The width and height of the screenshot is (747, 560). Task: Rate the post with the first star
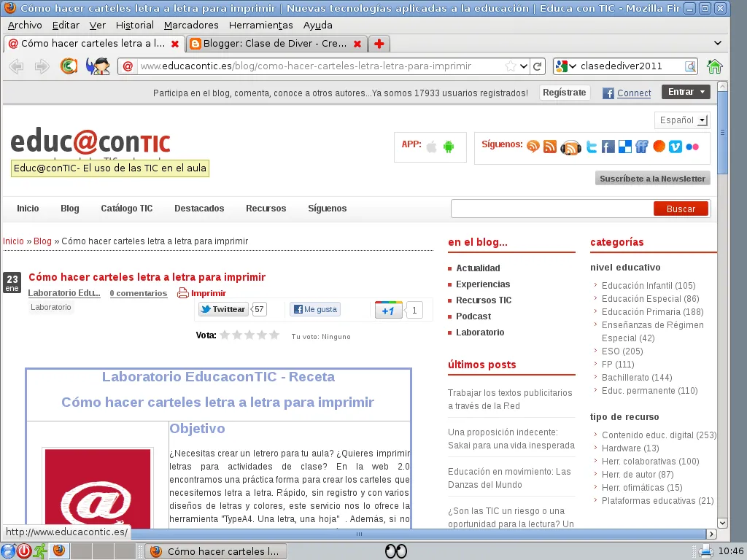point(225,335)
